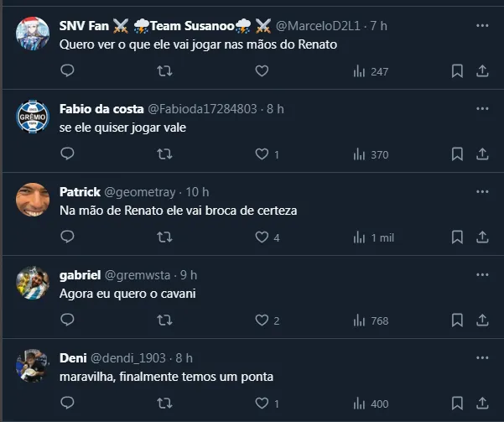
Task: Open more options on Deni's tweet
Action: [482, 357]
